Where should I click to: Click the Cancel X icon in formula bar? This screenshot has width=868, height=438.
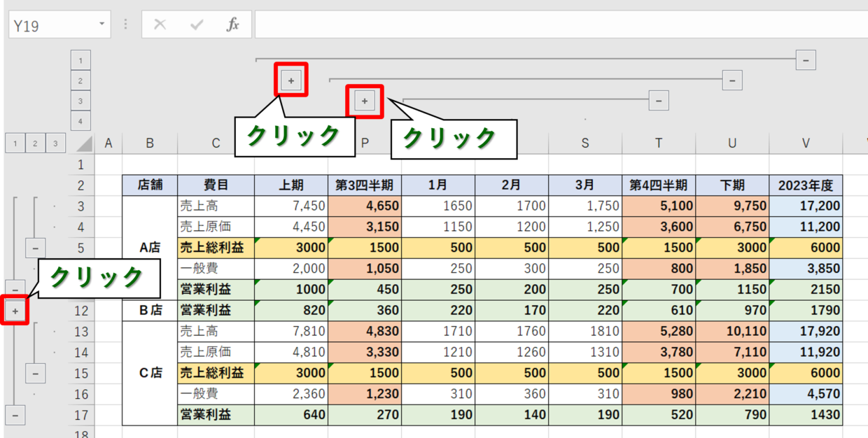(160, 25)
